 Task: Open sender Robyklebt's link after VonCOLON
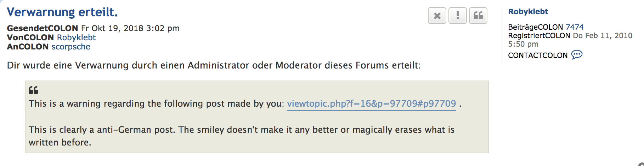(76, 37)
